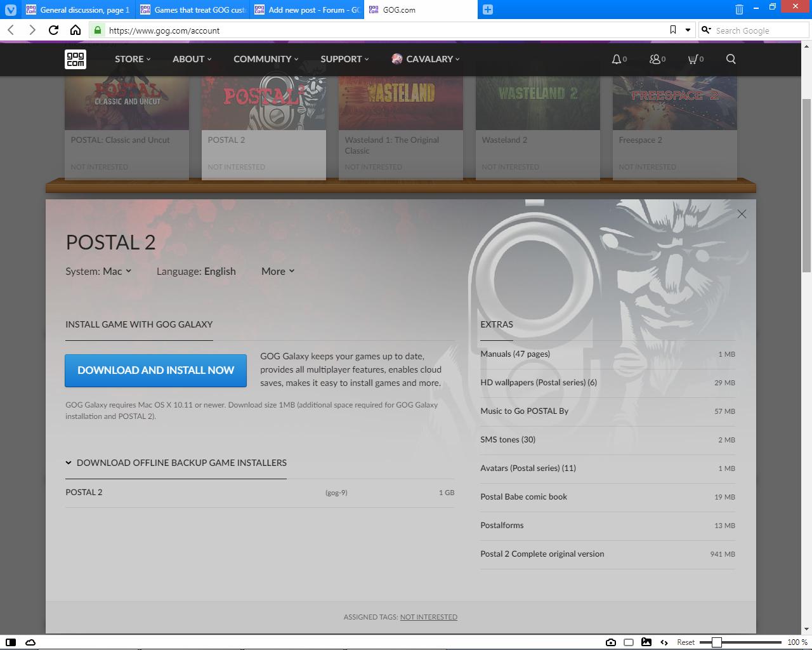The height and width of the screenshot is (650, 812).
Task: Open the search engine selector icon
Action: 705,30
